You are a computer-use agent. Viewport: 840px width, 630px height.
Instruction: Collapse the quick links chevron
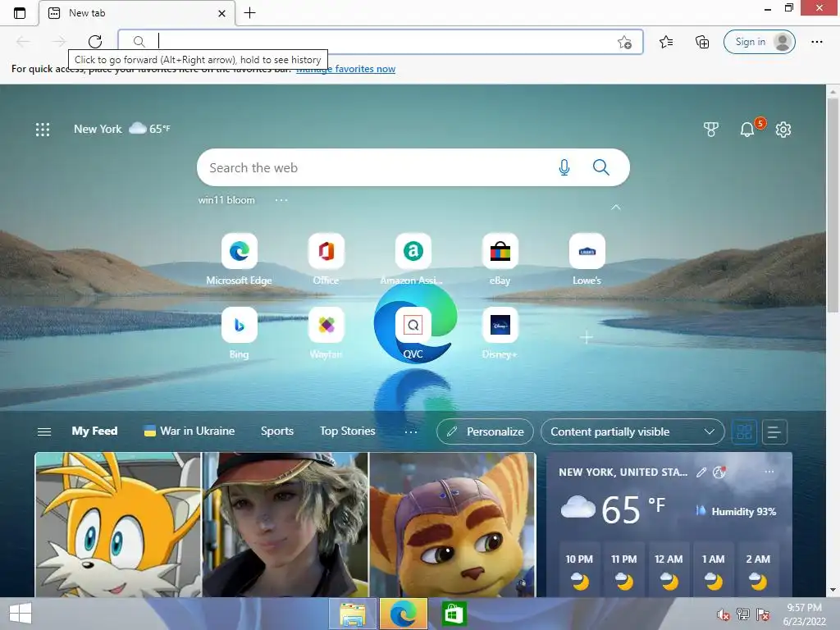point(616,208)
